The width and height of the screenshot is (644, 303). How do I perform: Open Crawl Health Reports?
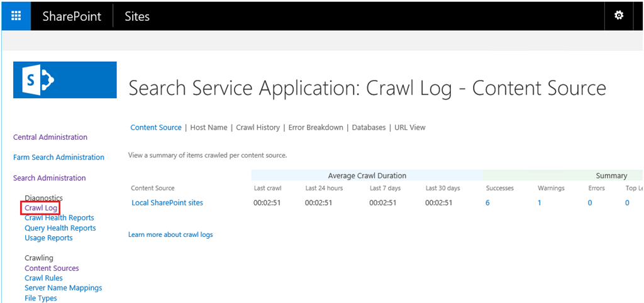(59, 218)
